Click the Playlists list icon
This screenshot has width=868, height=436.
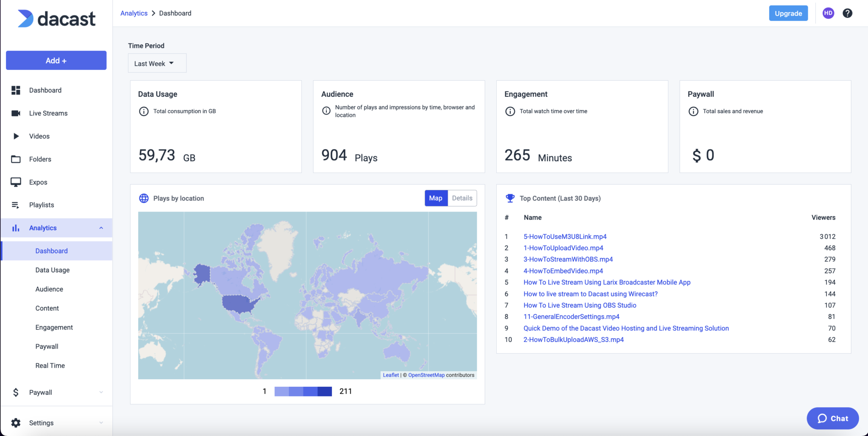[x=16, y=205]
